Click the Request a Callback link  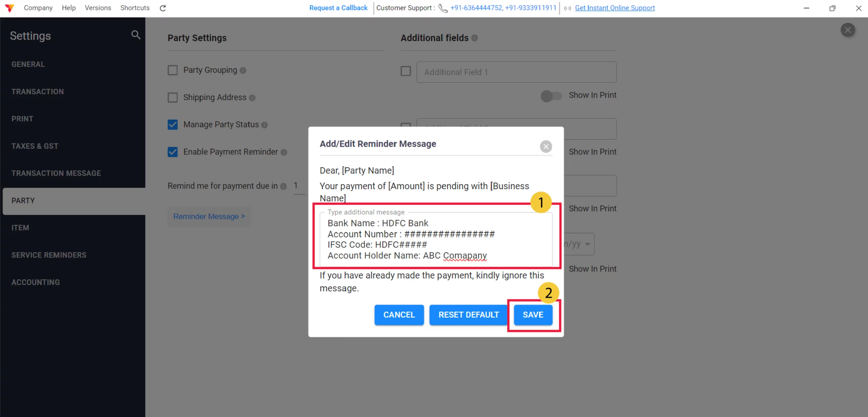[x=338, y=8]
